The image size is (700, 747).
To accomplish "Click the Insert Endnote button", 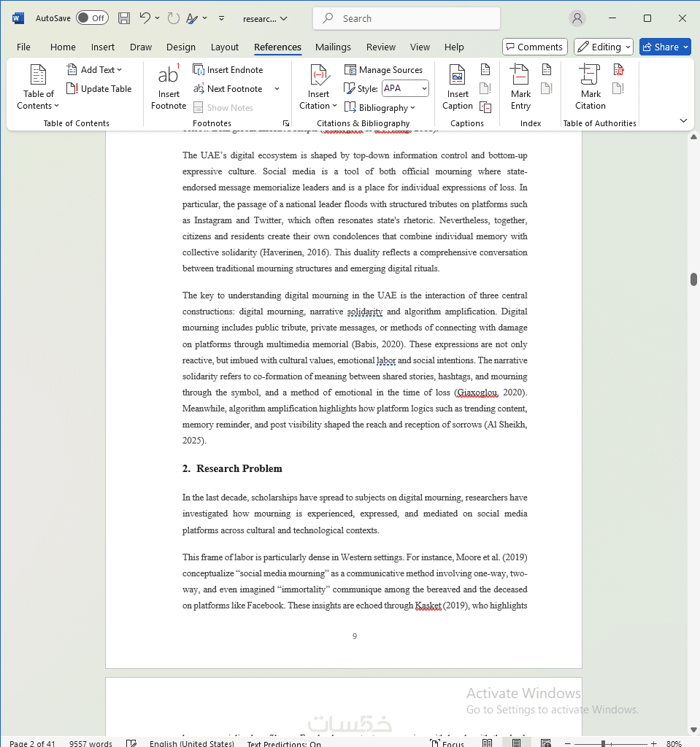I will coord(228,70).
